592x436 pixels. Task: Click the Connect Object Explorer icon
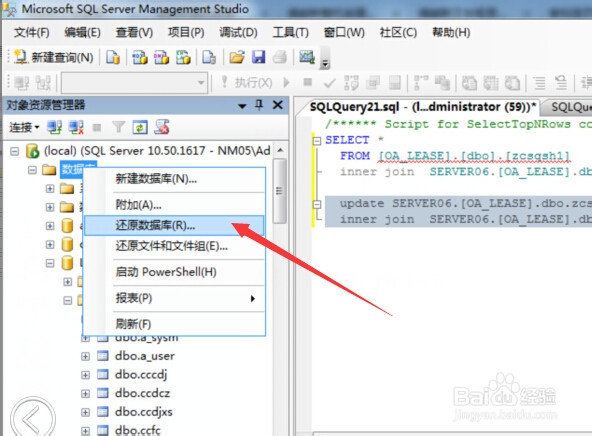[54, 128]
